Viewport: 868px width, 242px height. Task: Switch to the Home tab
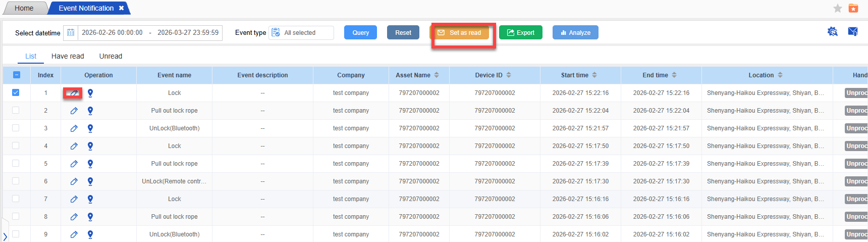click(x=24, y=8)
